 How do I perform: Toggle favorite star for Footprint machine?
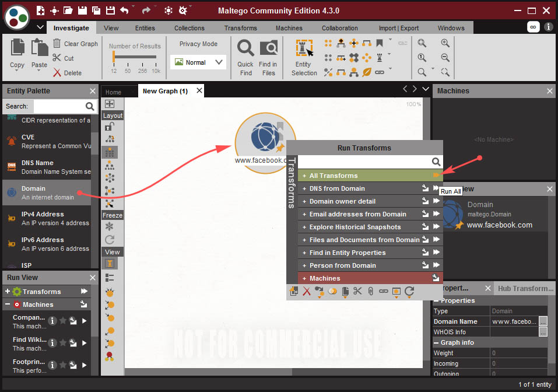click(x=63, y=365)
